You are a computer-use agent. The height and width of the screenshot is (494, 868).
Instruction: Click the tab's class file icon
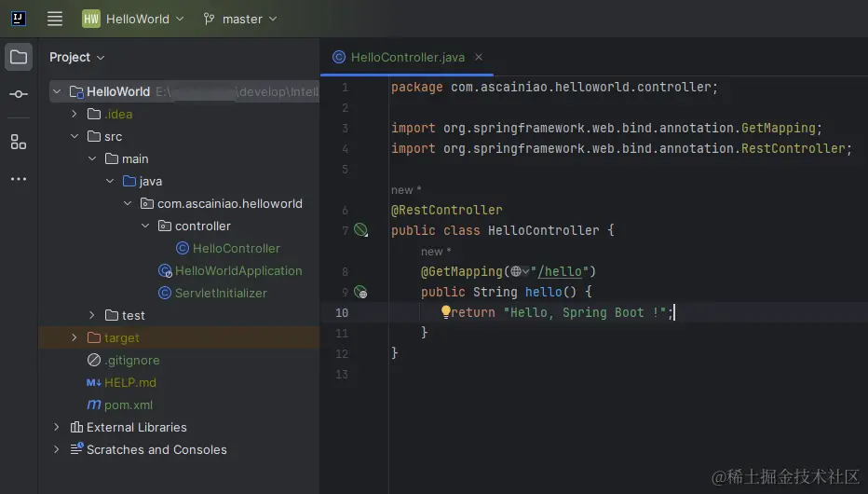pos(339,57)
